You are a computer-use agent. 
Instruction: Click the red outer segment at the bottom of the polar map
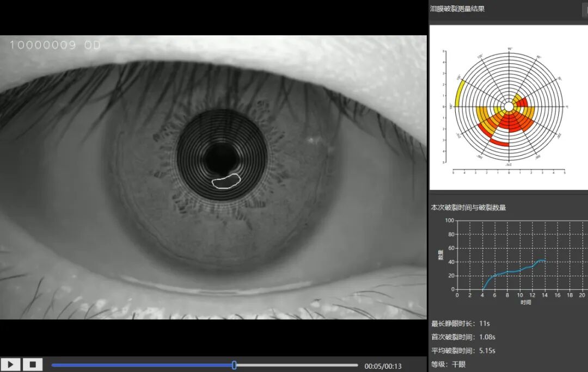point(500,142)
